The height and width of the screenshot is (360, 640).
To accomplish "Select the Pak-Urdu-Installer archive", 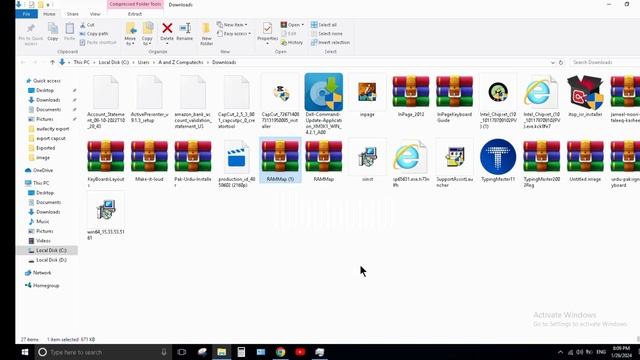I will pyautogui.click(x=193, y=163).
